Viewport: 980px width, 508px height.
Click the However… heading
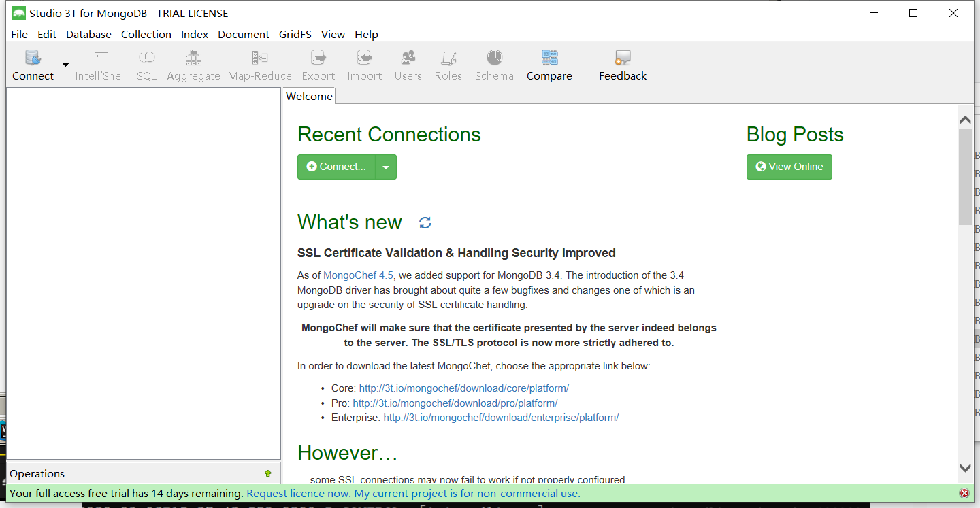click(x=348, y=452)
